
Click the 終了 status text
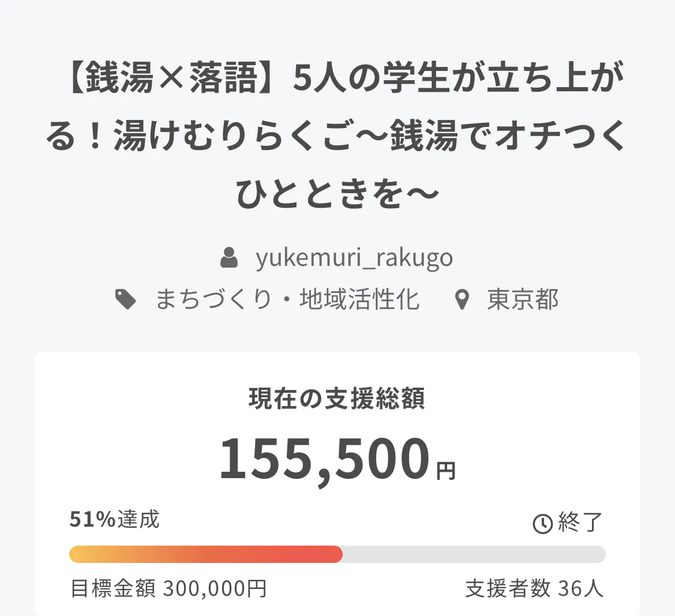(580, 523)
